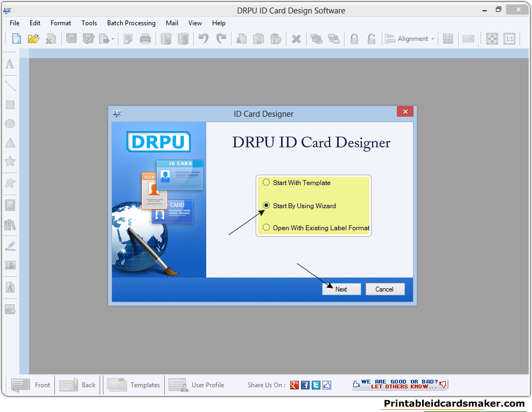This screenshot has height=412, width=532.
Task: Click the grid view icon
Action: [x=448, y=39]
